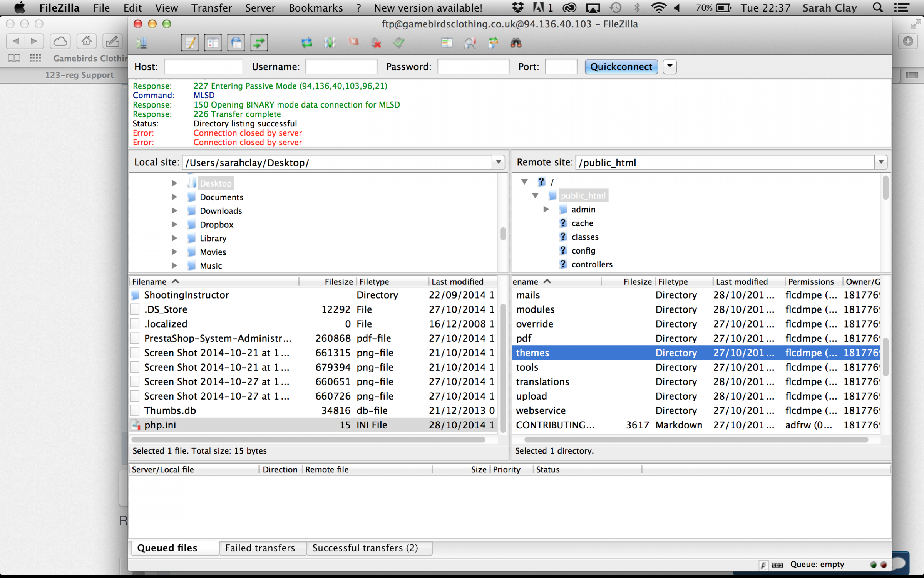The height and width of the screenshot is (578, 924).
Task: Switch to the Failed transfers tab
Action: (260, 548)
